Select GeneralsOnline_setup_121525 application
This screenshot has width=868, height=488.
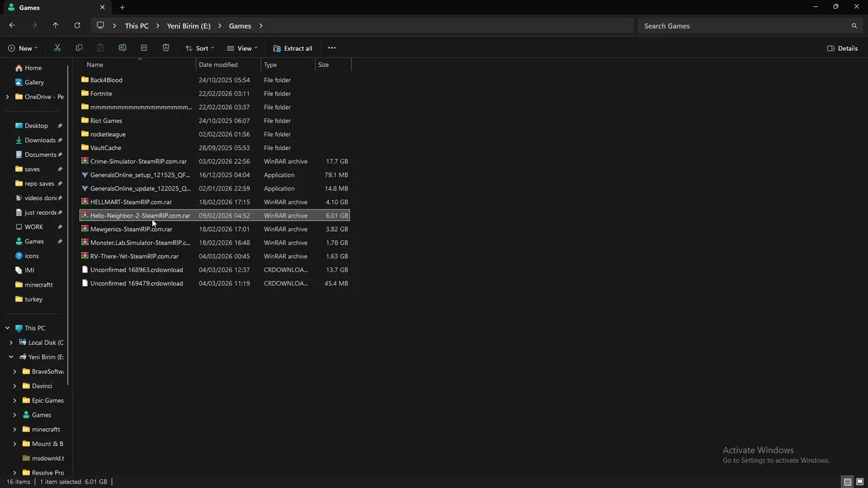[214, 175]
